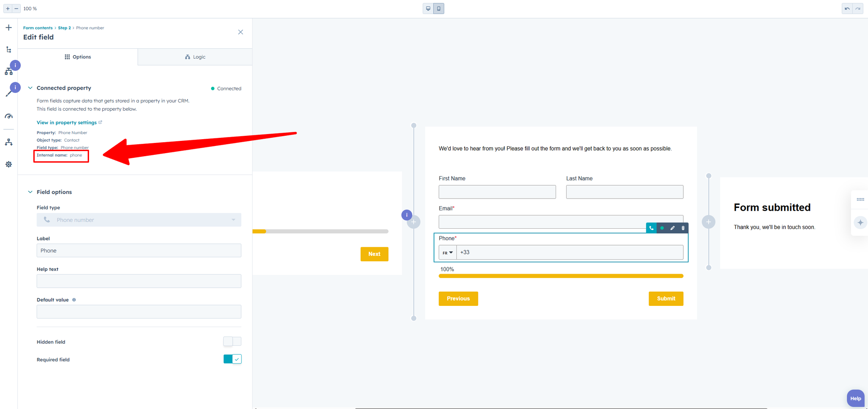This screenshot has width=868, height=409.
Task: Open the FR country code dropdown
Action: click(x=448, y=252)
